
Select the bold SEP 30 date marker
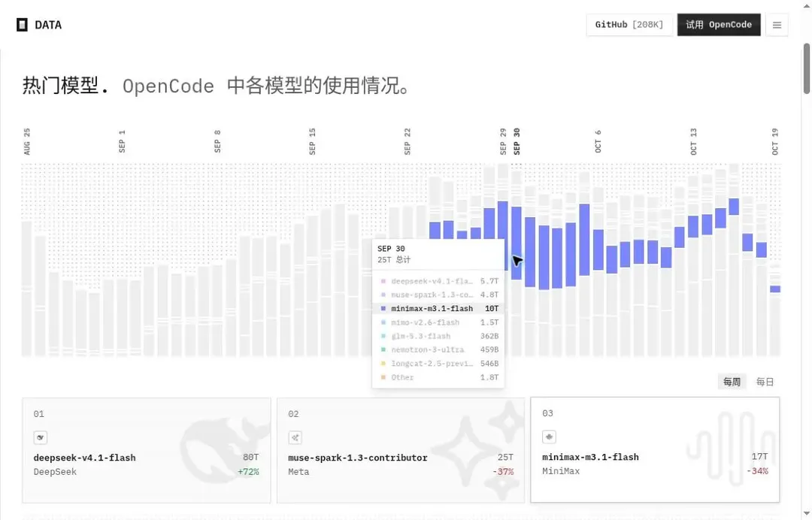tap(517, 141)
